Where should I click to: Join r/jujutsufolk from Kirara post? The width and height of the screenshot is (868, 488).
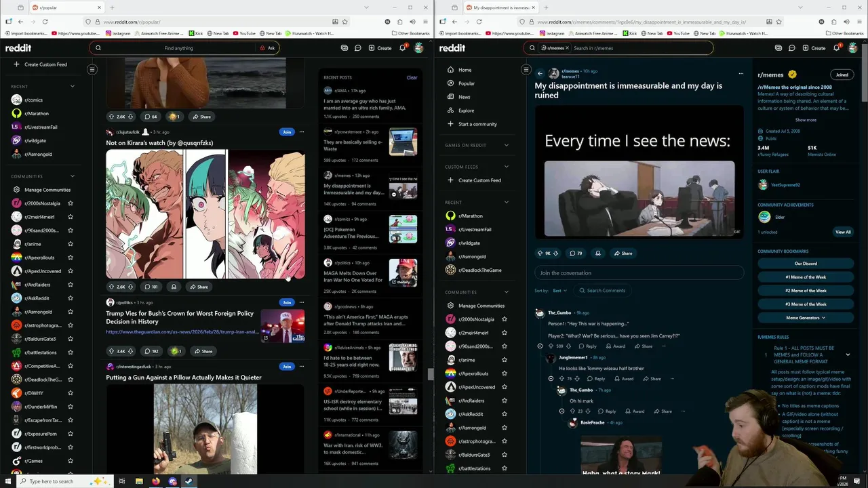pos(287,132)
